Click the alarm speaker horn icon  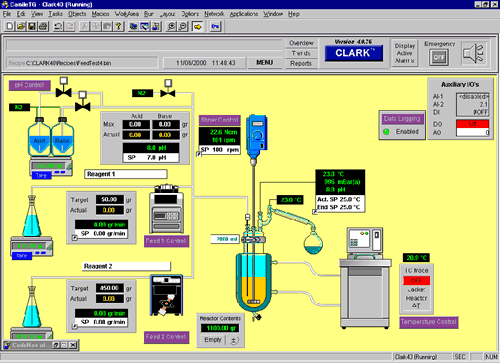point(474,53)
